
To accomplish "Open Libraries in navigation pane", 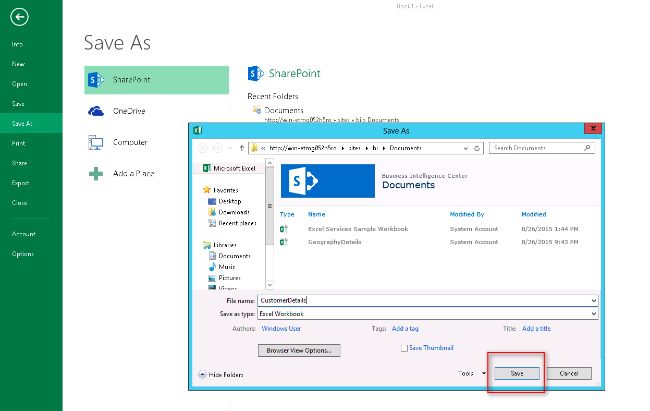I will click(x=220, y=245).
